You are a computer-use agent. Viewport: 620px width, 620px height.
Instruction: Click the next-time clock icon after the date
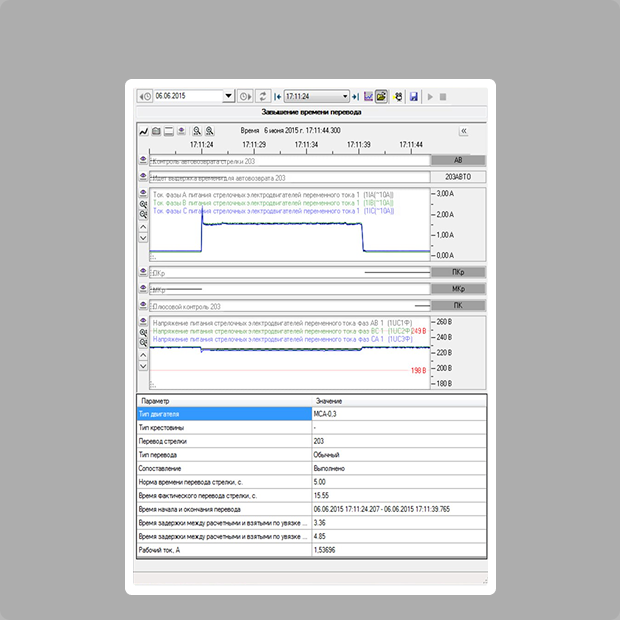point(245,96)
